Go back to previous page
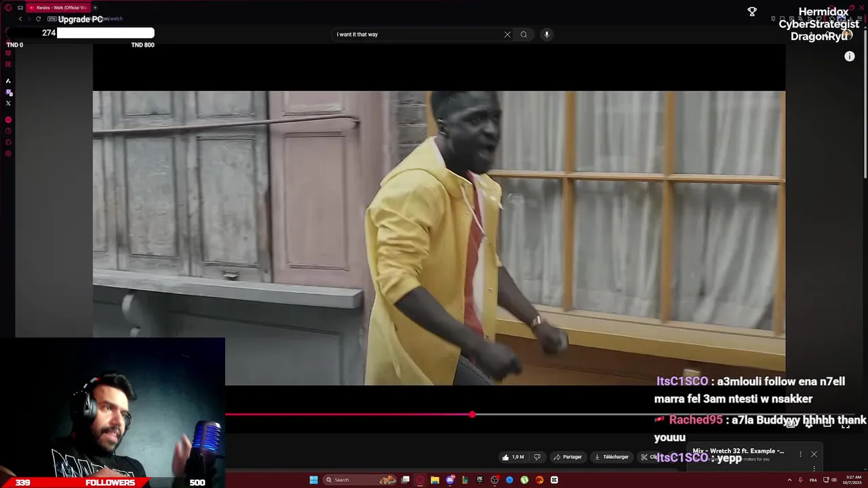The height and width of the screenshot is (488, 868). pos(20,19)
